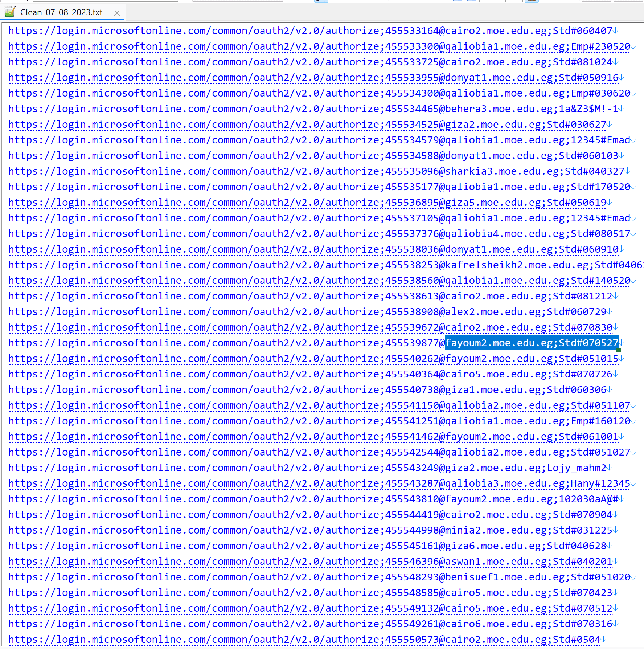Click the account number 455540364
Image resolution: width=644 pixels, height=649 pixels.
412,374
